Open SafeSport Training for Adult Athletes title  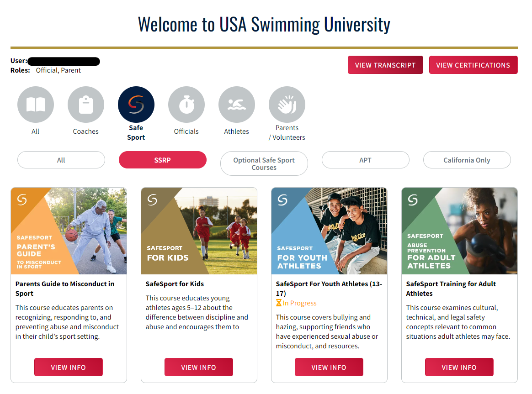pyautogui.click(x=451, y=289)
